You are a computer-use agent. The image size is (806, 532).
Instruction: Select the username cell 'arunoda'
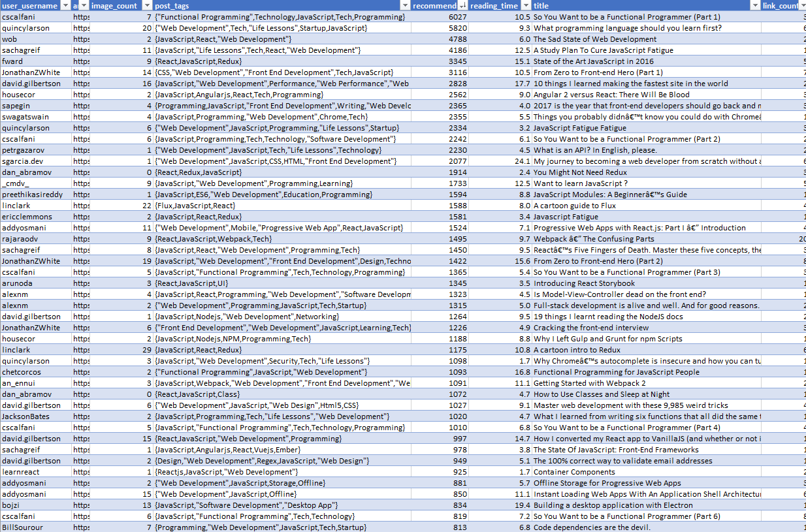[17, 283]
